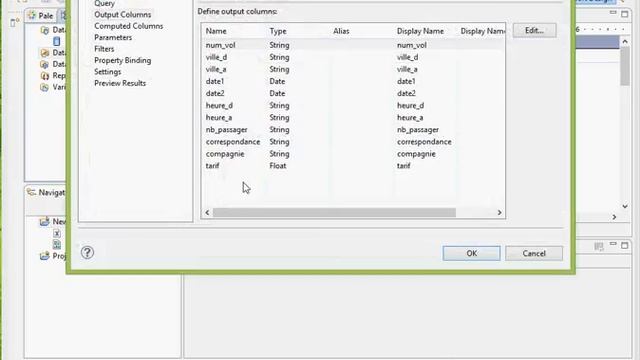Maximize the upper right editor panel

624,14
